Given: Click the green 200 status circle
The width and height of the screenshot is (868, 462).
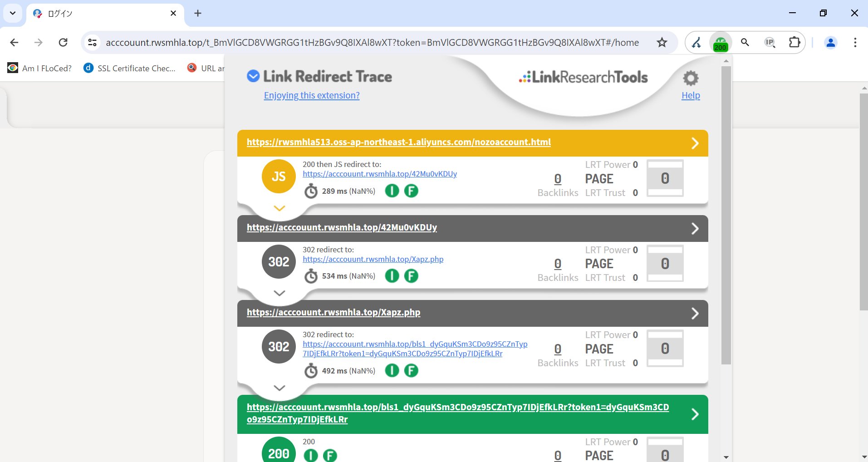Looking at the screenshot, I should [279, 450].
